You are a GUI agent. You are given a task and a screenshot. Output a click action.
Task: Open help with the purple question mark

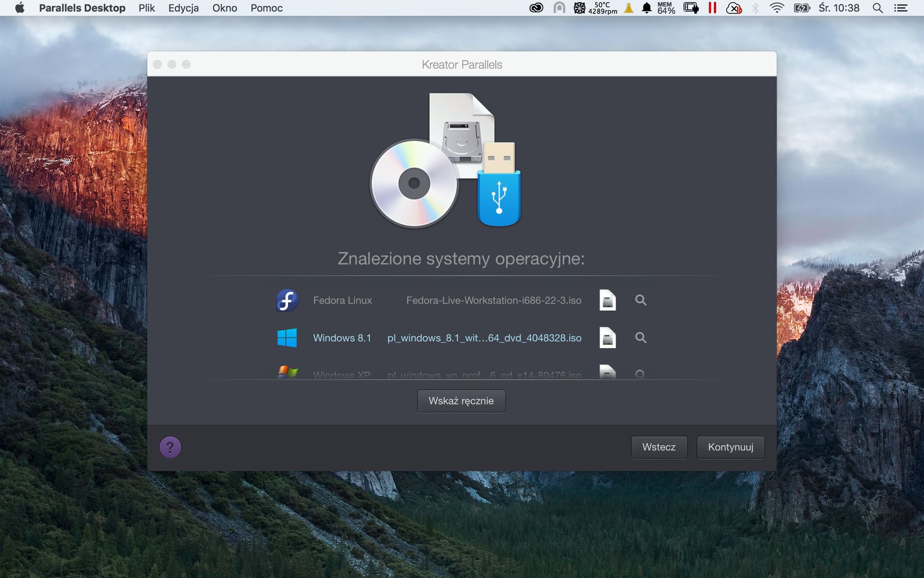pyautogui.click(x=170, y=447)
